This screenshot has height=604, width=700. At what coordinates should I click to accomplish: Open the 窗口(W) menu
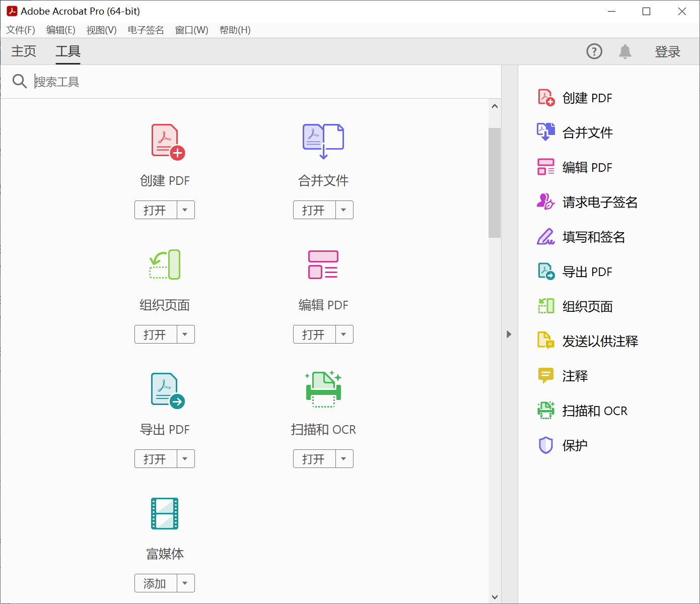click(x=192, y=30)
